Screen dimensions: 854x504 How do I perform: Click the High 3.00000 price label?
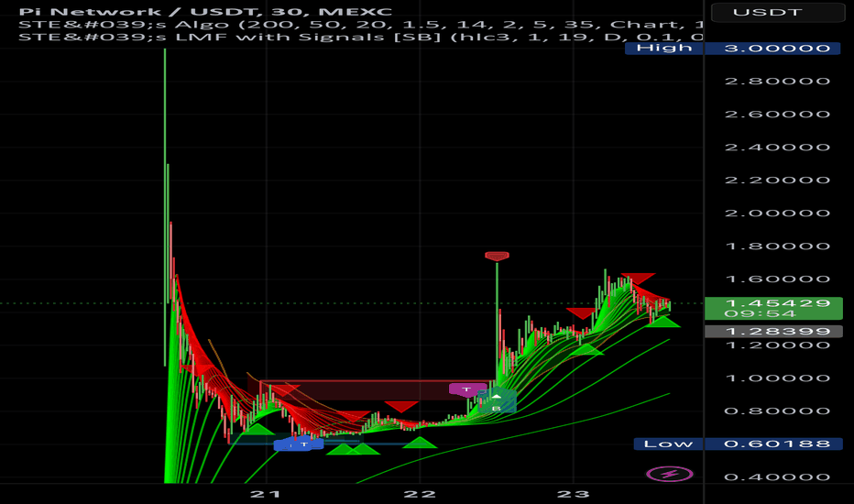tap(732, 49)
